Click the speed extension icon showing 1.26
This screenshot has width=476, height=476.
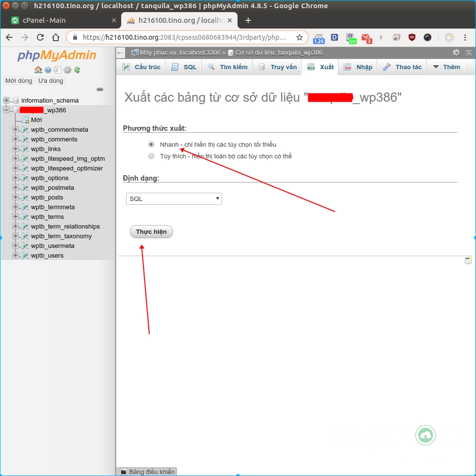[319, 38]
